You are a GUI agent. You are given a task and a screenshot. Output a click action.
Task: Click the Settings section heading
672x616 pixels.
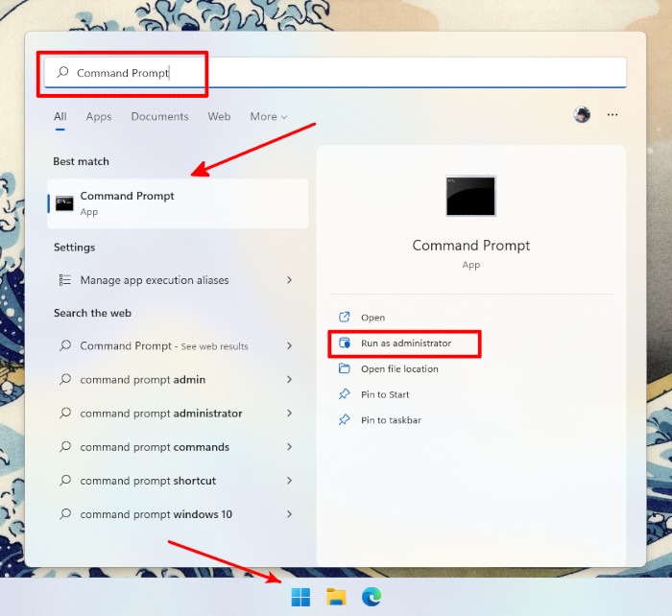[x=74, y=248]
